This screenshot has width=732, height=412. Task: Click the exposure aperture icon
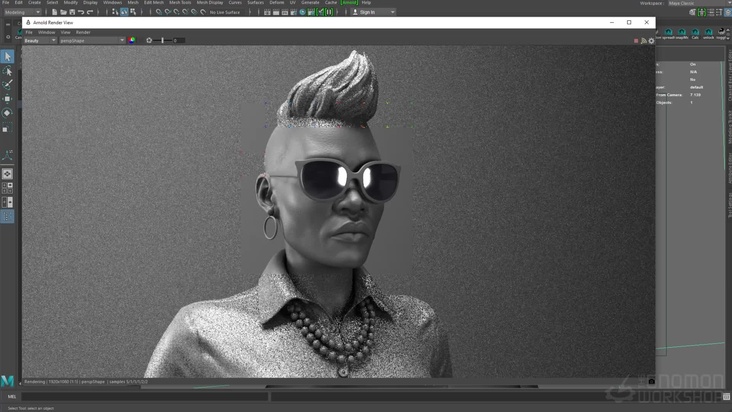pos(149,40)
